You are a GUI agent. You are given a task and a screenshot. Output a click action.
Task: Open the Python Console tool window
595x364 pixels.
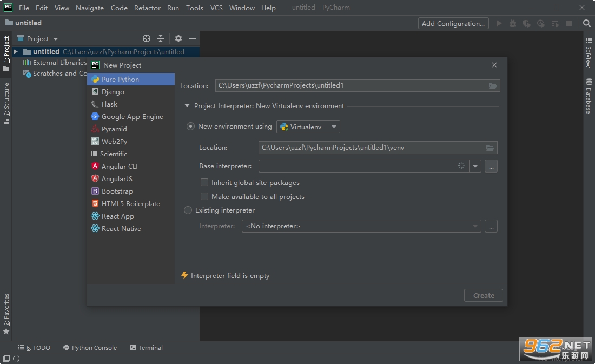[x=90, y=348]
